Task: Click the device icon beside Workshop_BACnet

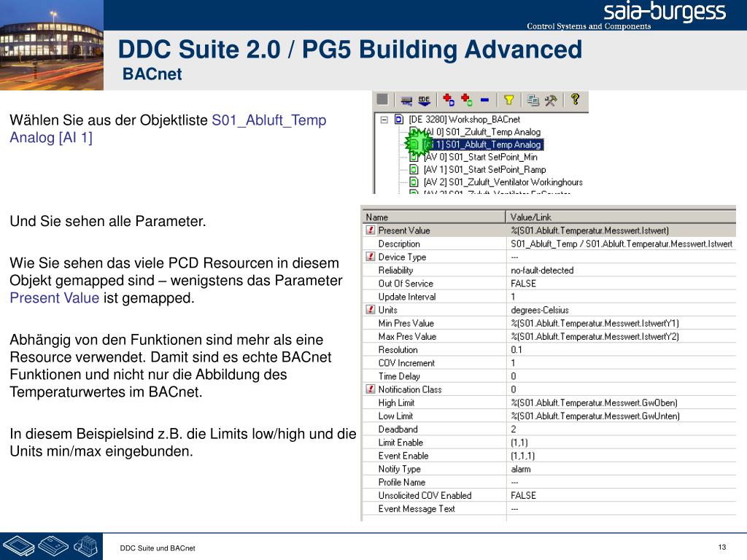Action: coord(399,120)
